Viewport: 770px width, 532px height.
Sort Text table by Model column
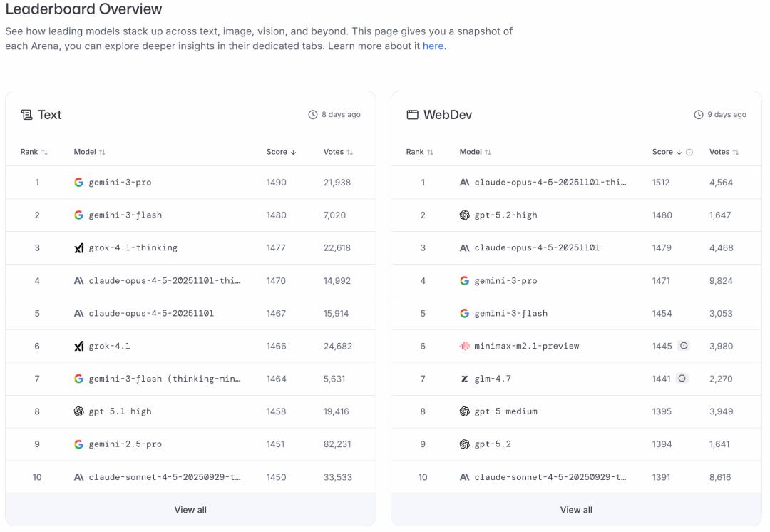tap(89, 152)
